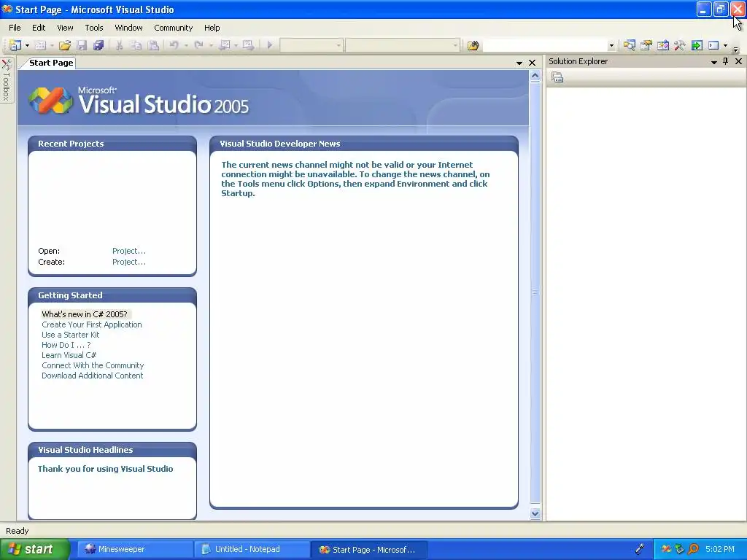Click the orange magnifier tray icon
The width and height of the screenshot is (747, 560).
[694, 550]
